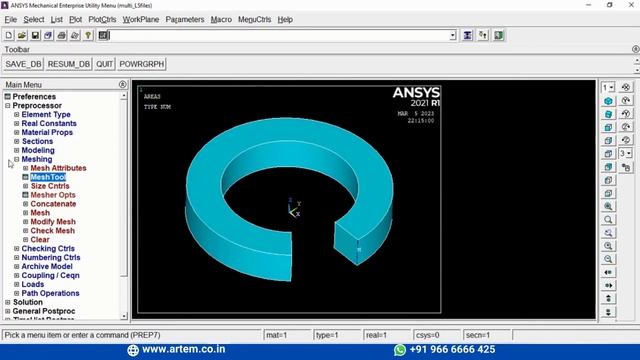Screen dimensions: 640x360
Task: Click the Raise Hidden icon
Action: click(x=467, y=36)
